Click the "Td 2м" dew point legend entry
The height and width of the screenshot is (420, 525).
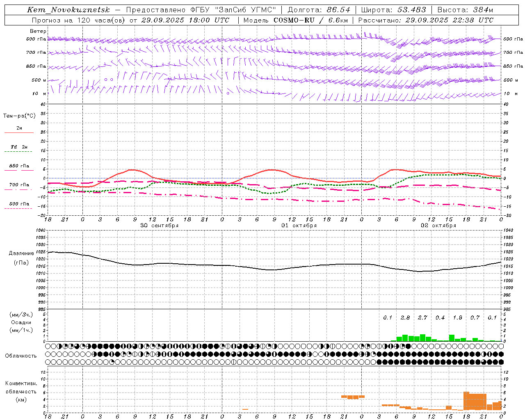[x=19, y=147]
